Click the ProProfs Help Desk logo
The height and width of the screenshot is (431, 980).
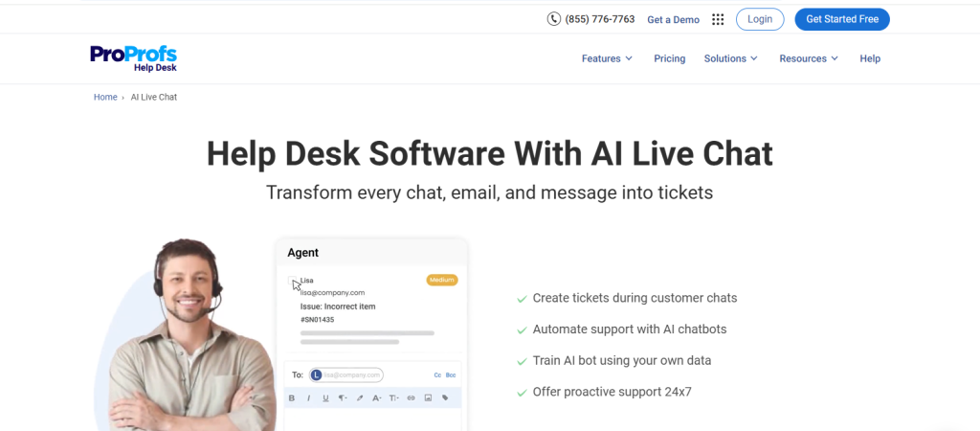click(x=134, y=58)
